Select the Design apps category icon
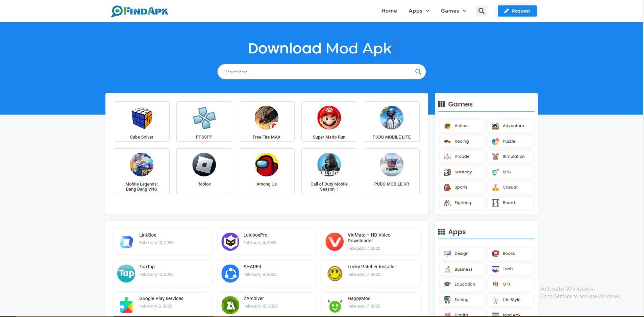Screen dimensions: 644x317 tap(447, 253)
